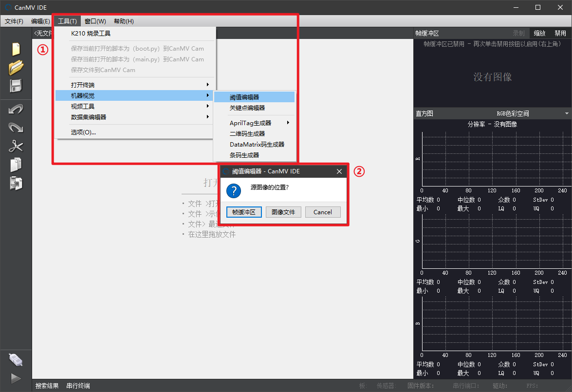Toggle the 禁用 disable button
Viewport: 572px width, 392px height.
tap(560, 33)
